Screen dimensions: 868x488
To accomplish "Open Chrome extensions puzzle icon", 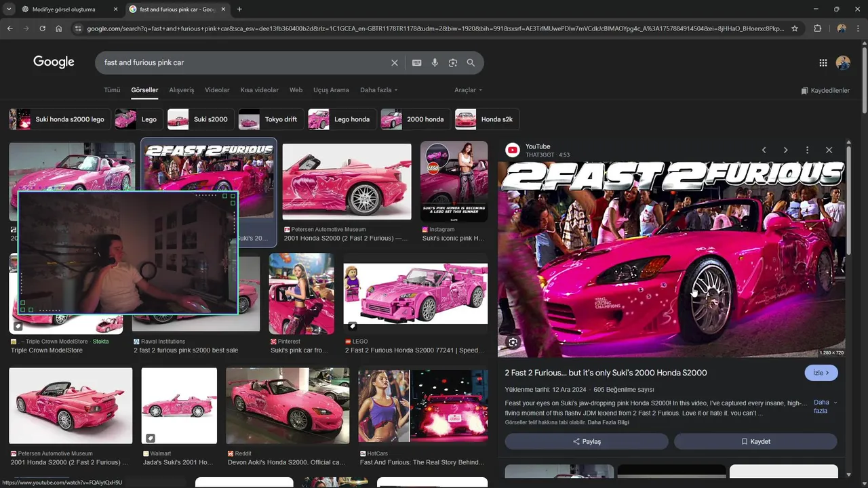I will (817, 28).
